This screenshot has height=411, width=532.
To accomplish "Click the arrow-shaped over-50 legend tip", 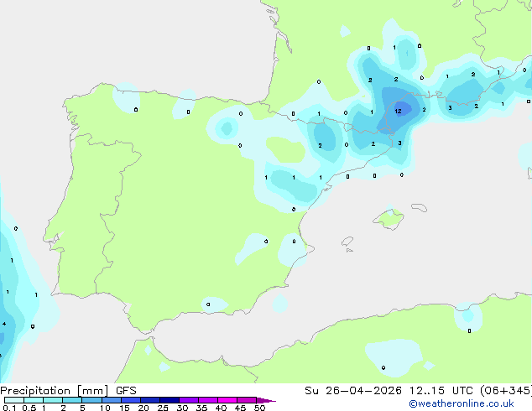I will click(x=266, y=400).
